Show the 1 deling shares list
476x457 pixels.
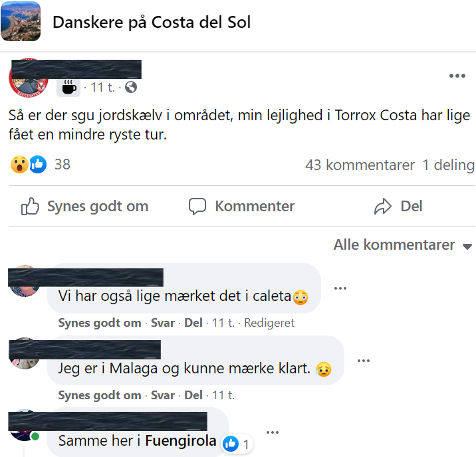[448, 165]
